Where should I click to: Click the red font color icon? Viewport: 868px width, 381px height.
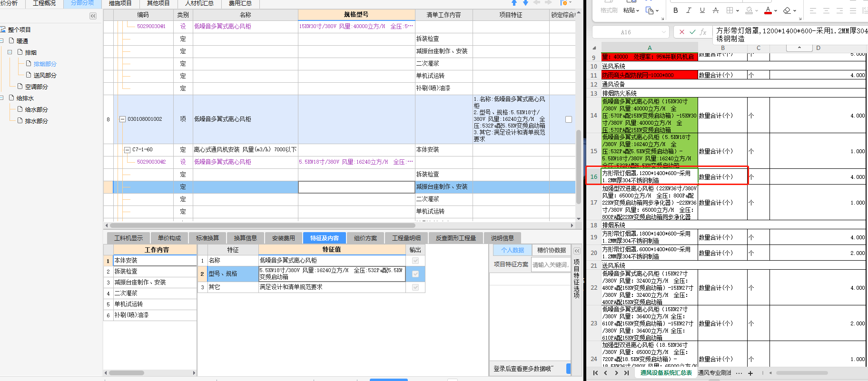click(x=768, y=10)
